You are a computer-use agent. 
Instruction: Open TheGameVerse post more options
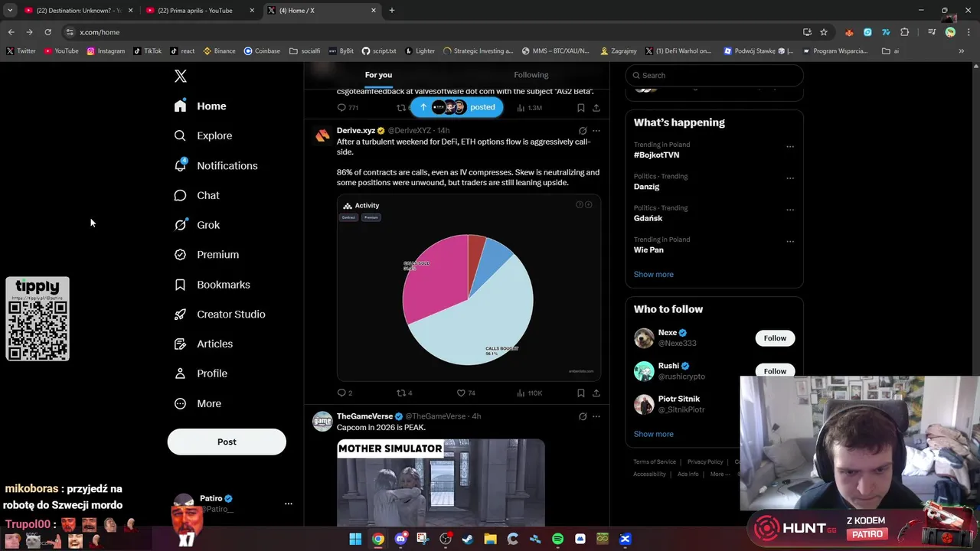click(x=596, y=416)
